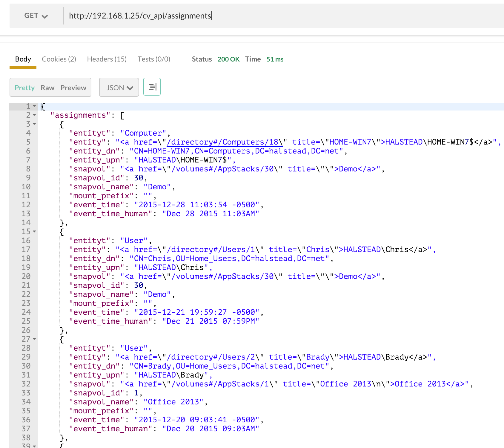Viewport: 504px width, 448px height.
Task: Click the 200 OK status text
Action: 228,59
